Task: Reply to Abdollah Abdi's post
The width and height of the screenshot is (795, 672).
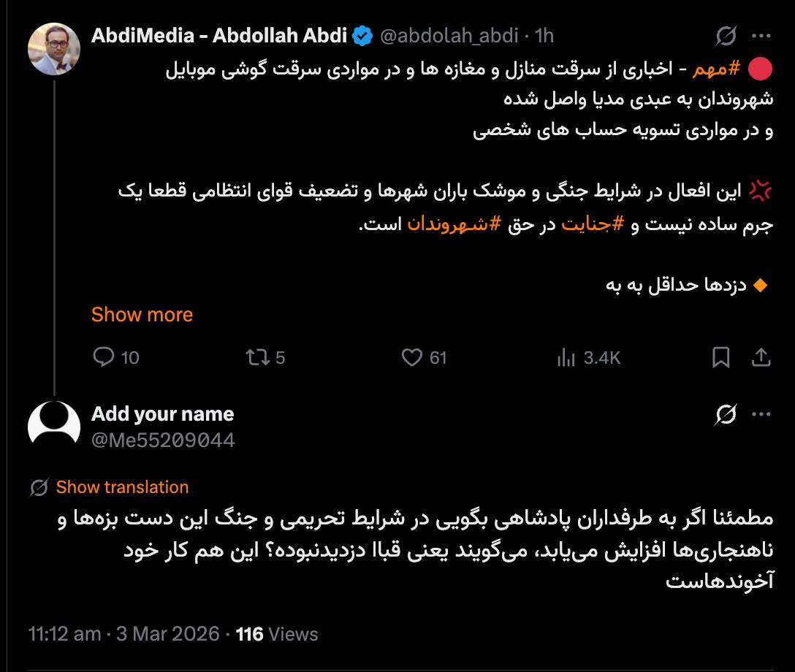Action: click(104, 357)
